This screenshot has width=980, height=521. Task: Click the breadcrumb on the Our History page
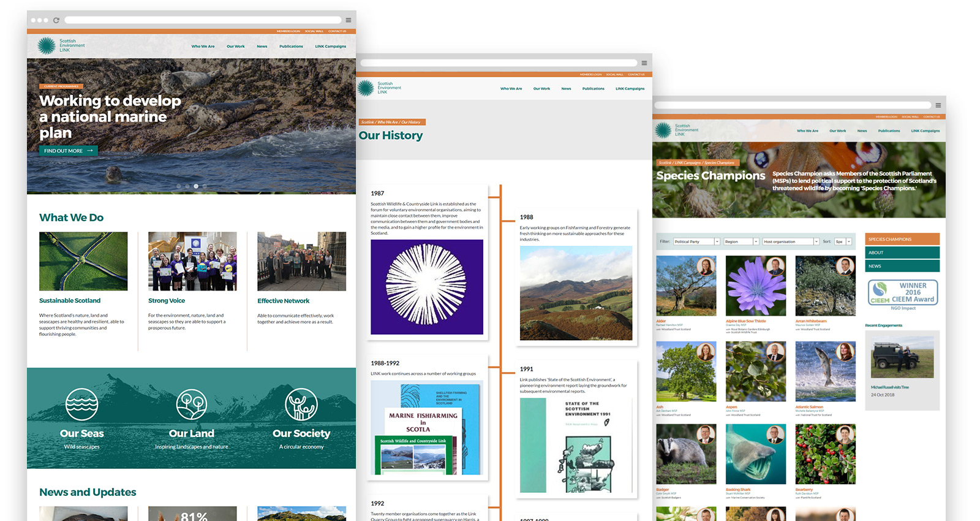pyautogui.click(x=391, y=122)
